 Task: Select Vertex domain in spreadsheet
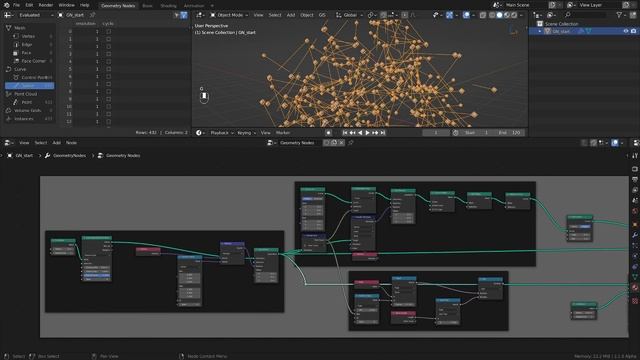pyautogui.click(x=29, y=36)
